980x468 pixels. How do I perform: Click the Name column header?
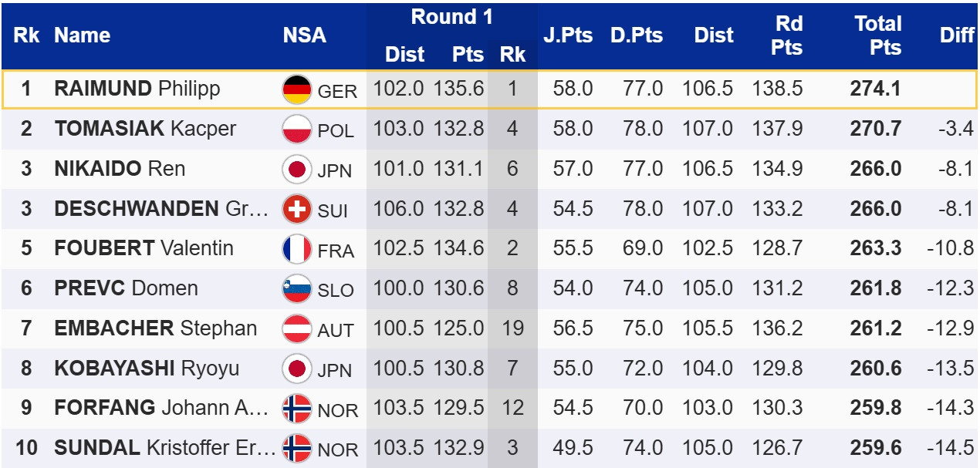pos(82,35)
